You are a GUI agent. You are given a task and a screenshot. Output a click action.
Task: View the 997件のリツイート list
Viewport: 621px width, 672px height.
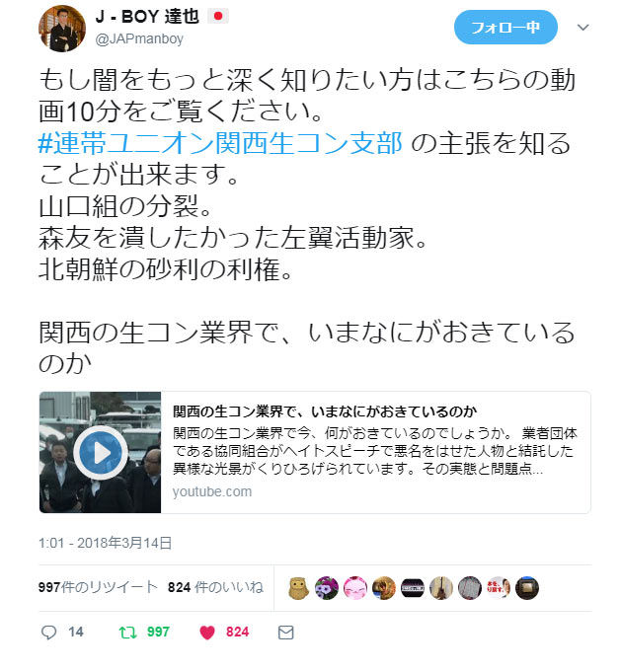[x=98, y=587]
